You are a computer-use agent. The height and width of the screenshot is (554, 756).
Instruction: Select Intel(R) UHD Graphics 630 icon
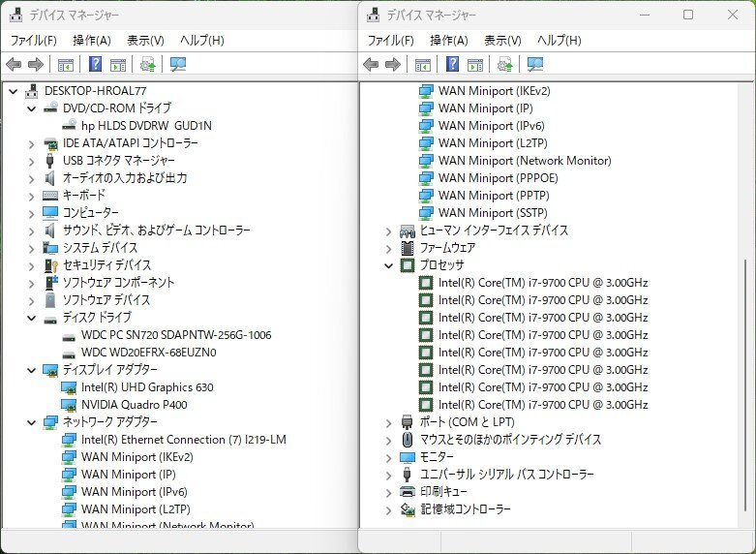coord(69,387)
